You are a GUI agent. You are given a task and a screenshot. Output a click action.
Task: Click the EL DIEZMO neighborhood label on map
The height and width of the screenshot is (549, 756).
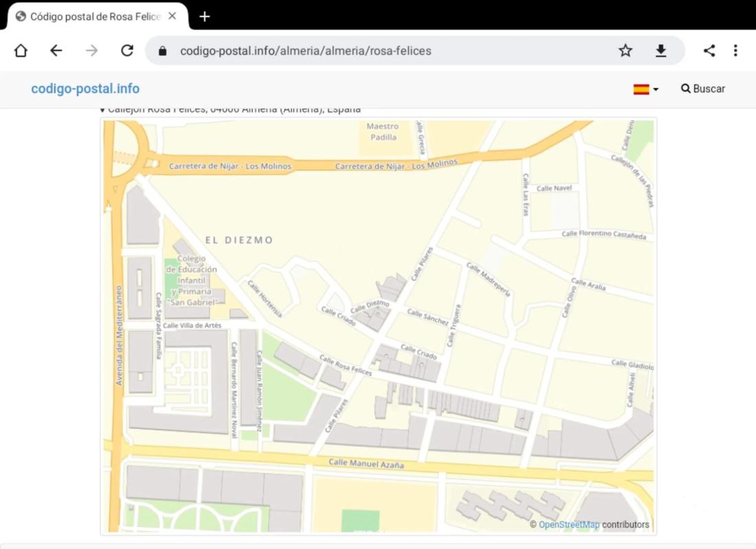[239, 240]
